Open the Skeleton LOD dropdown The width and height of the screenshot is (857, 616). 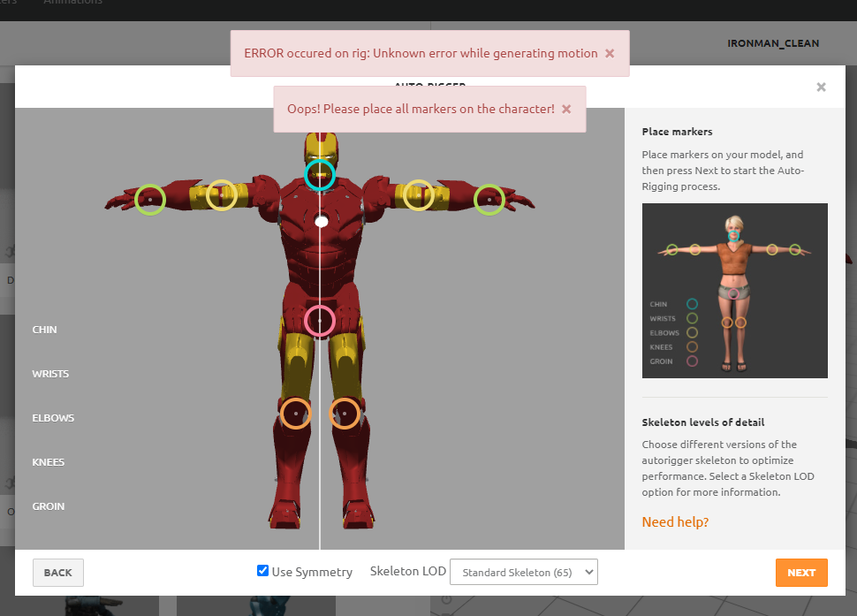[524, 572]
